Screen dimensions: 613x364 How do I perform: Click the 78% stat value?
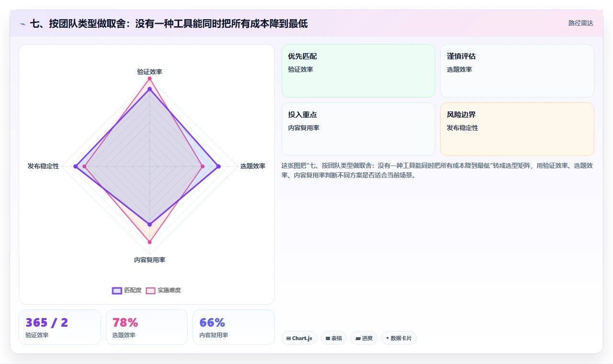[x=125, y=322]
